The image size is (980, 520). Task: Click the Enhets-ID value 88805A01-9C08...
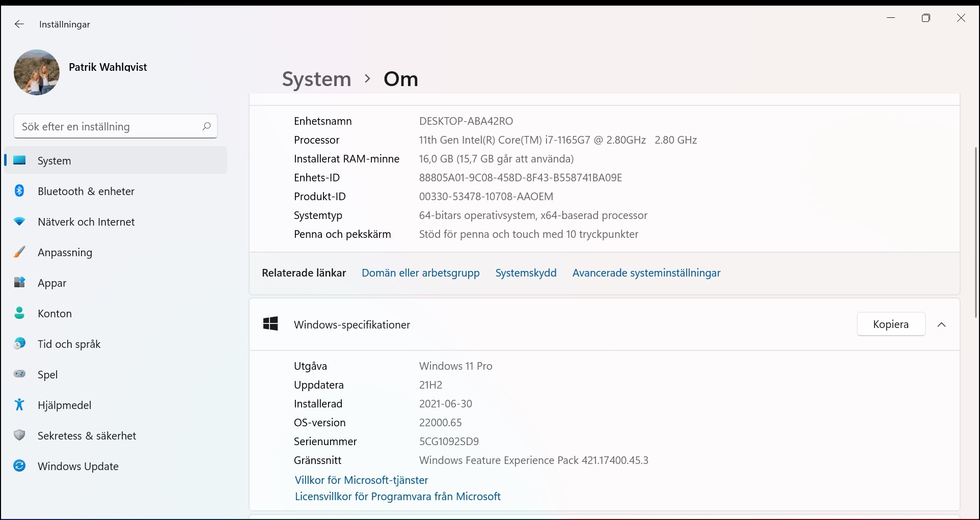521,178
